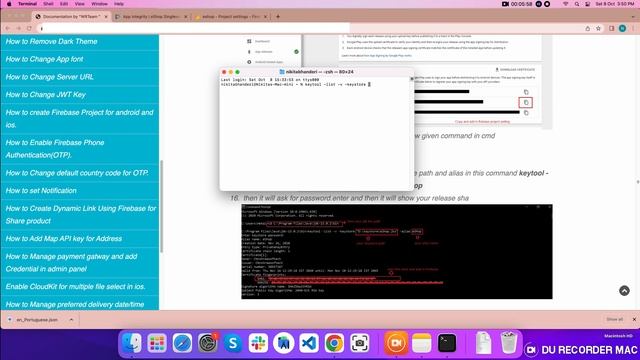Open How to Change App font link

coord(44,59)
